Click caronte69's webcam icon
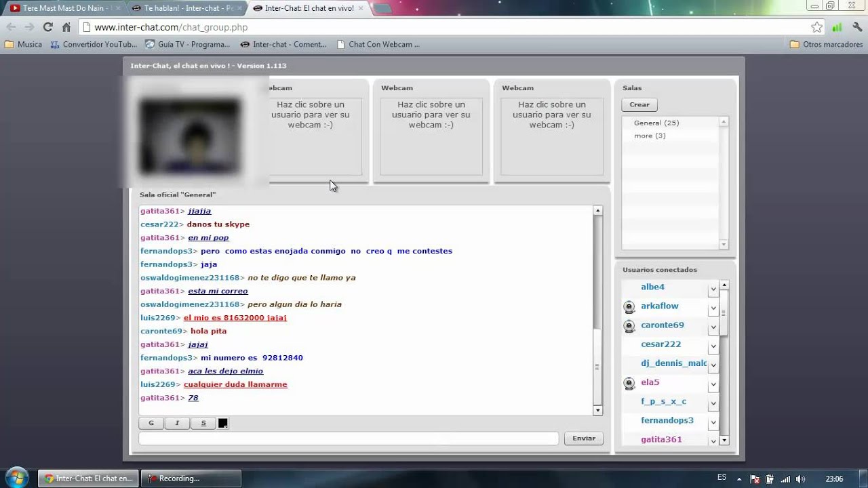 (x=629, y=326)
